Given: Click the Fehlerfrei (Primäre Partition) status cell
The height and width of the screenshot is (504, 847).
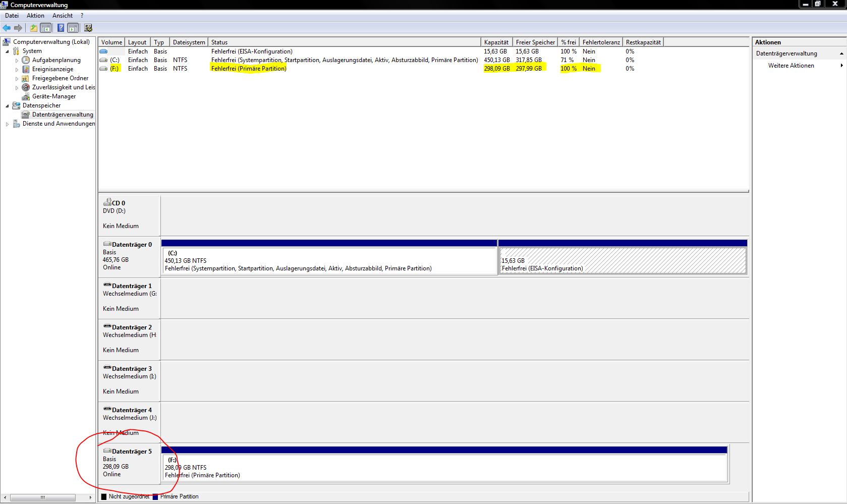Looking at the screenshot, I should click(x=249, y=69).
